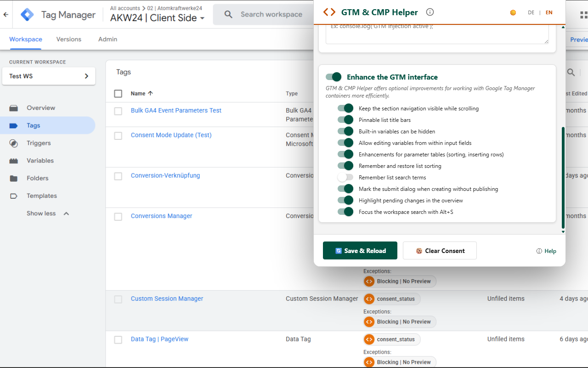Click the Folders sidebar icon
Screen dimensions: 588x368
point(14,178)
